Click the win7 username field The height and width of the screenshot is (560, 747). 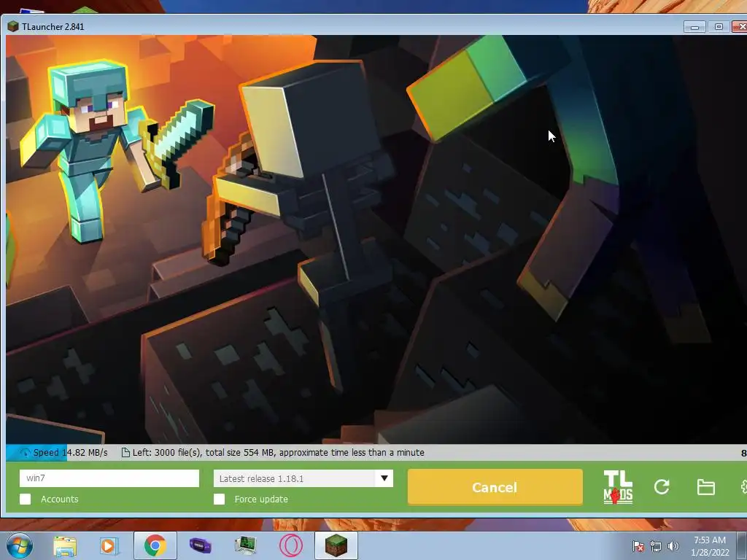[109, 478]
